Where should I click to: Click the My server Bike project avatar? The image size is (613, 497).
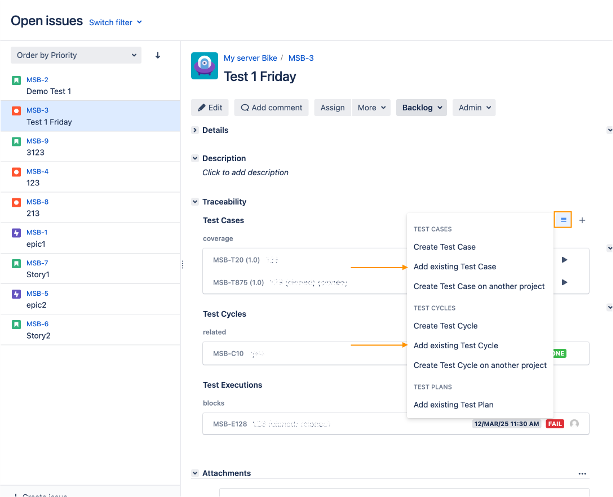[x=205, y=67]
